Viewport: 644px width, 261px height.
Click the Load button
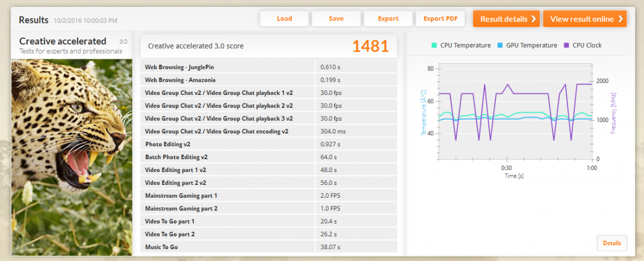coord(284,19)
